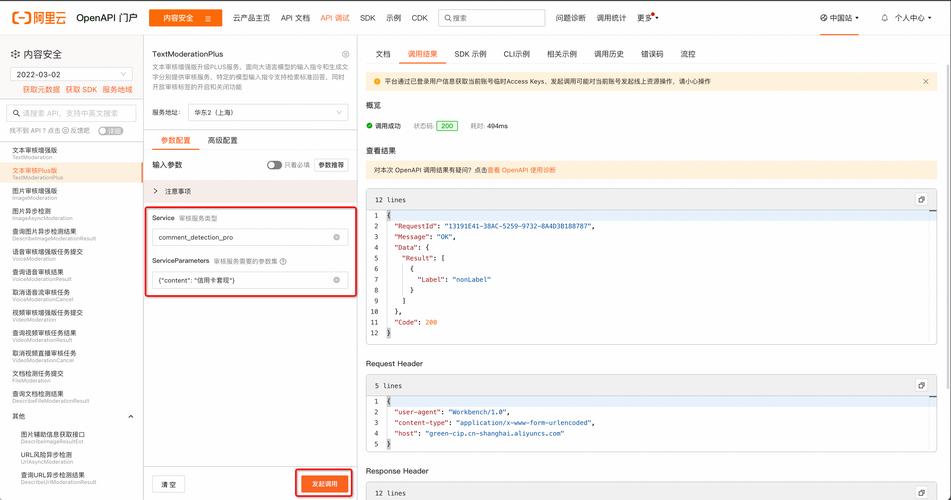Switch to the 错误码 tab
The height and width of the screenshot is (500, 951).
point(652,54)
